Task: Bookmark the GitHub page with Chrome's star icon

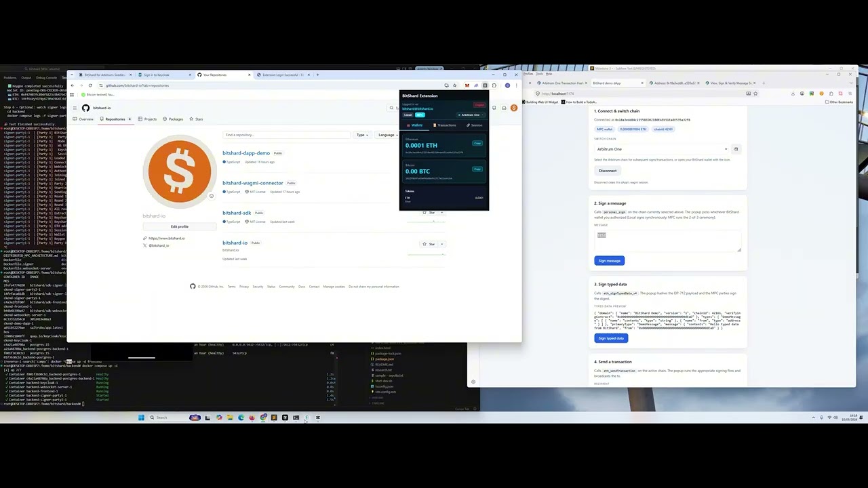Action: pos(454,85)
